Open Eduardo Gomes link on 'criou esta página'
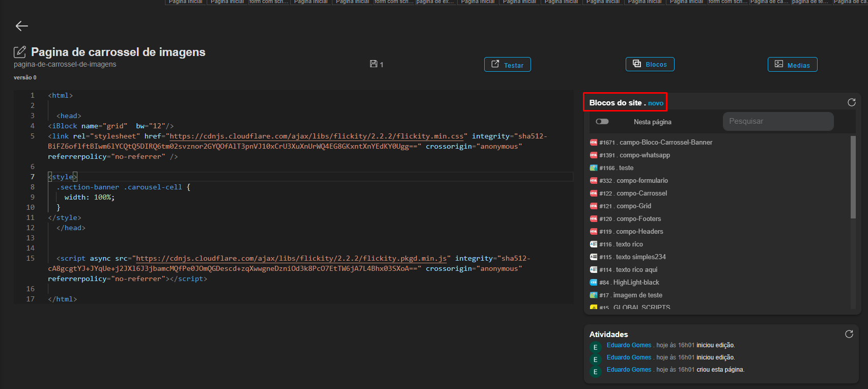 point(629,370)
